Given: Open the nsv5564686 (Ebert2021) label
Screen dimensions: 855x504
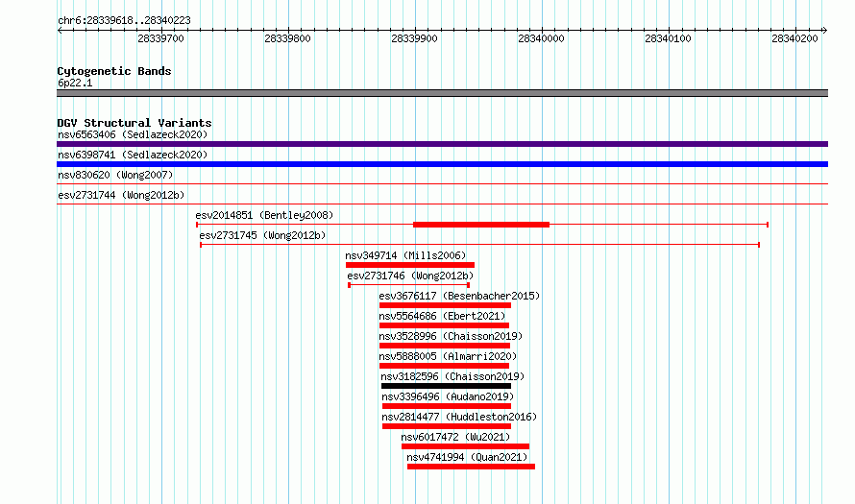Looking at the screenshot, I should click(x=442, y=316).
